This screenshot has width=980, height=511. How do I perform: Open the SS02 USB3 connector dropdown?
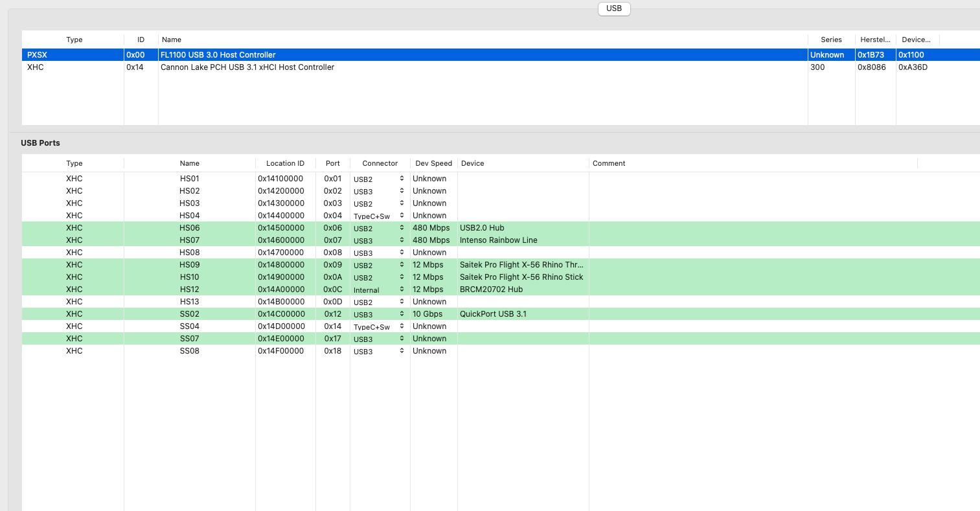click(380, 314)
